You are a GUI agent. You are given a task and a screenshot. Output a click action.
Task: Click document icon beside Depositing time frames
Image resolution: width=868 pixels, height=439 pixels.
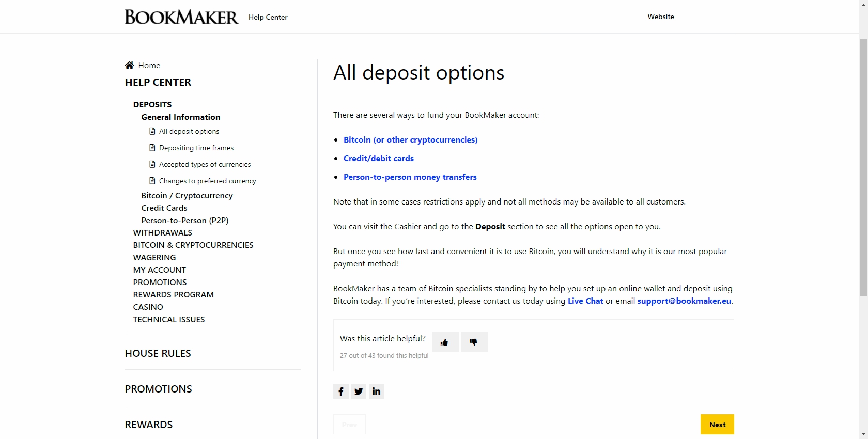coord(152,148)
